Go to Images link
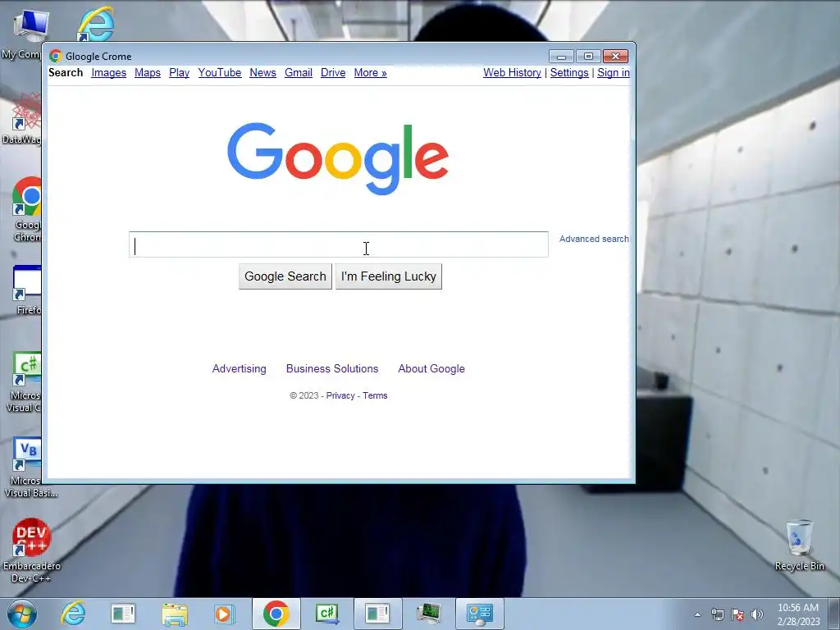 click(109, 73)
